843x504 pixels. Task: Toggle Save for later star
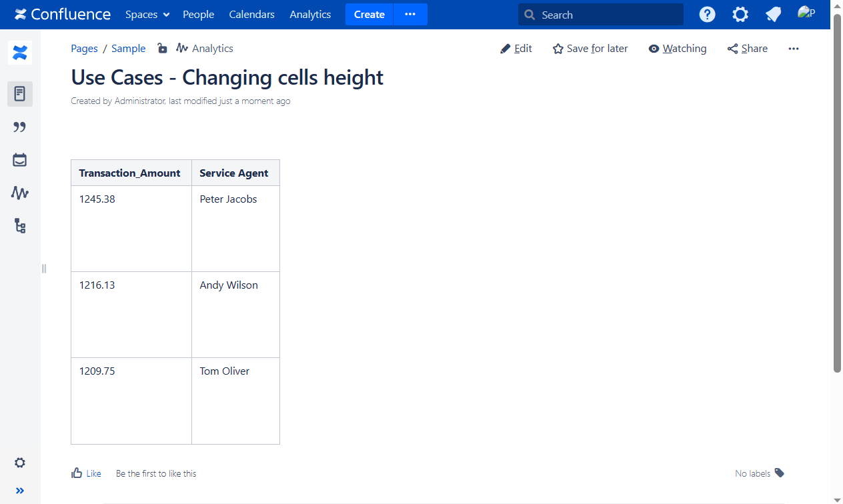pos(590,49)
